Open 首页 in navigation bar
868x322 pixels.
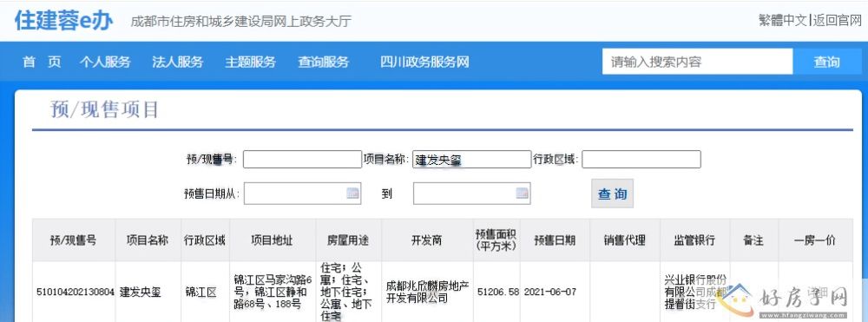click(x=42, y=62)
